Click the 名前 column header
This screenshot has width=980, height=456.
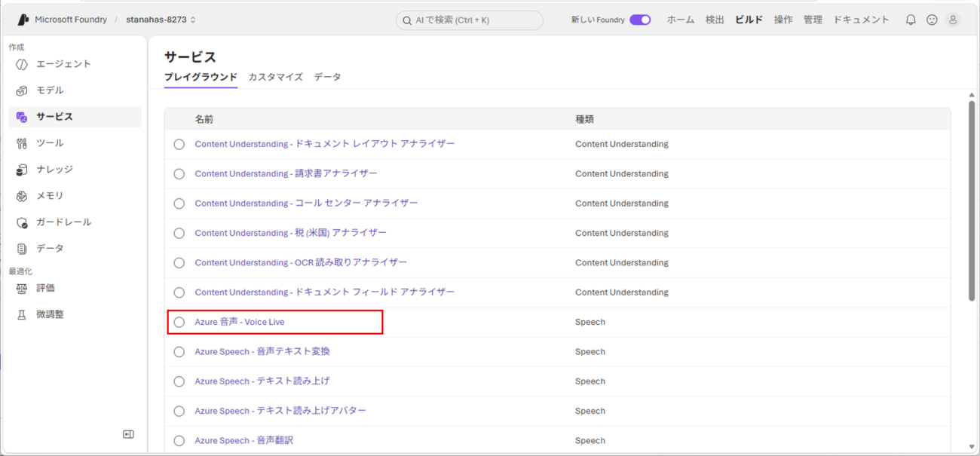pyautogui.click(x=204, y=119)
